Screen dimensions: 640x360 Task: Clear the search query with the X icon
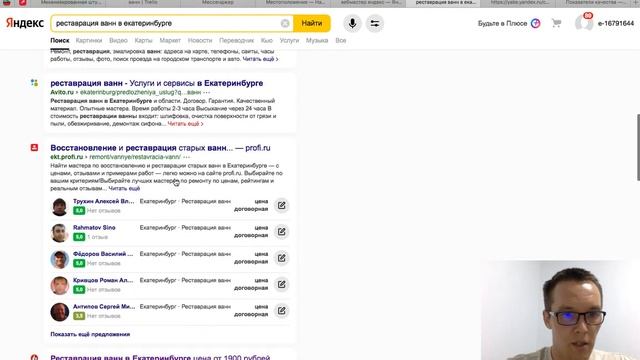285,24
